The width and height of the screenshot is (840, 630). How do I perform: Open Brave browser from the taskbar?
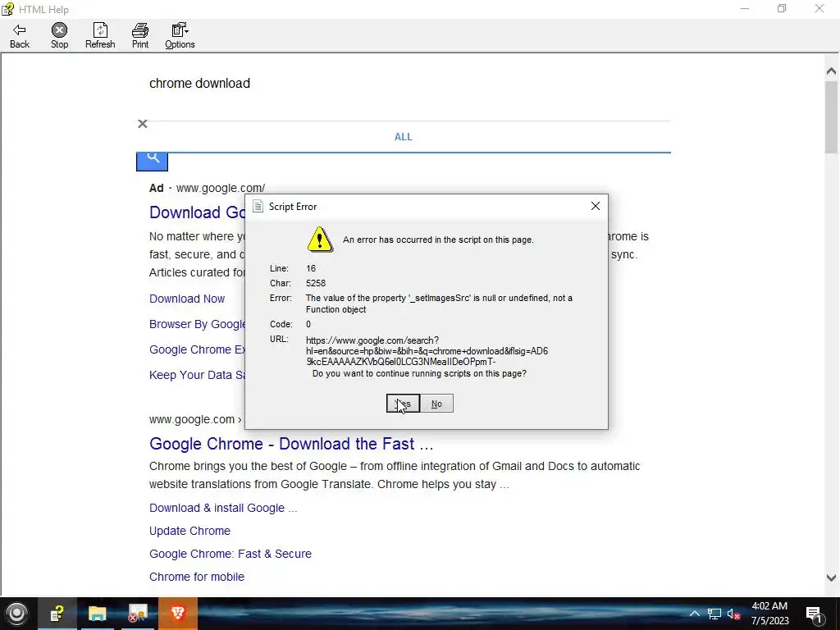(178, 614)
